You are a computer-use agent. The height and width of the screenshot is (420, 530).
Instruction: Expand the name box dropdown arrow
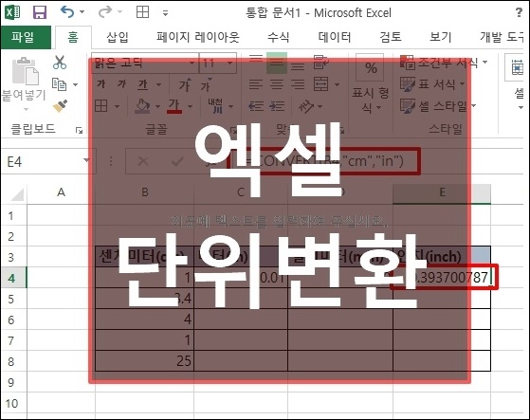(86, 160)
